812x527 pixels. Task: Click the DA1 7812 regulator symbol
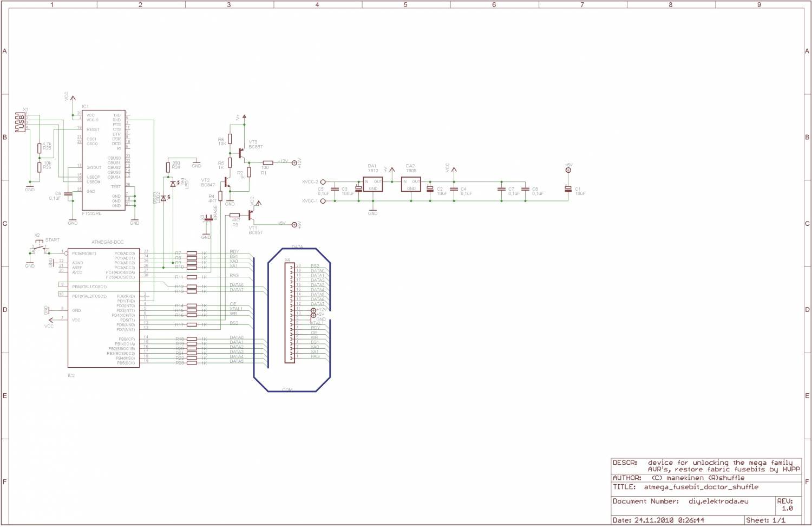(x=373, y=184)
